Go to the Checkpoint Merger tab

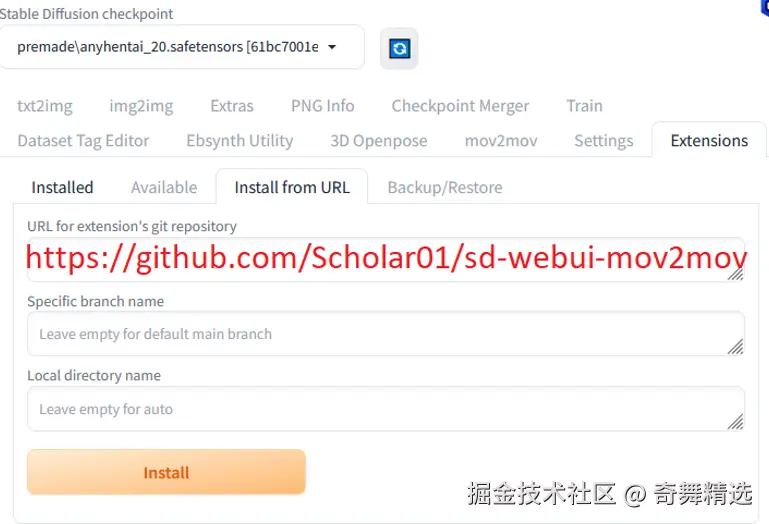[460, 106]
